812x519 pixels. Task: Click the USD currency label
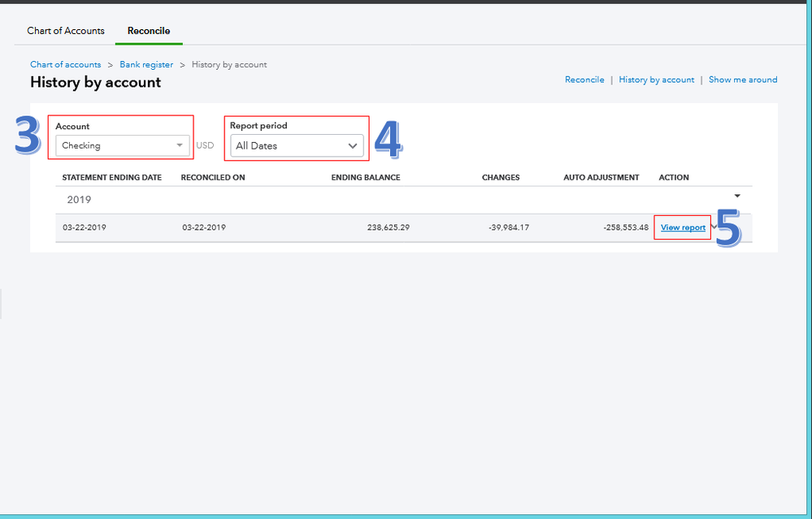[x=205, y=145]
